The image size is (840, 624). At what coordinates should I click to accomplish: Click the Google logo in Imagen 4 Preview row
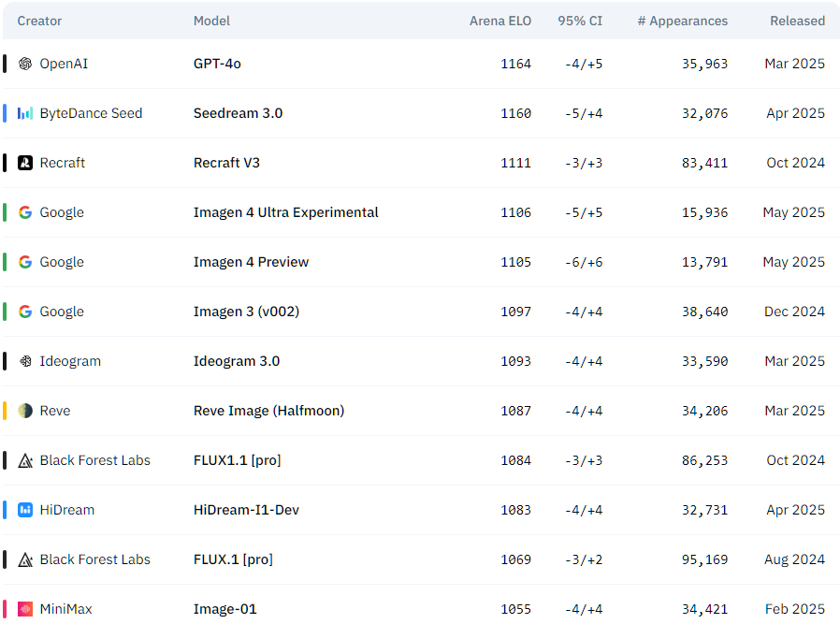tap(25, 262)
